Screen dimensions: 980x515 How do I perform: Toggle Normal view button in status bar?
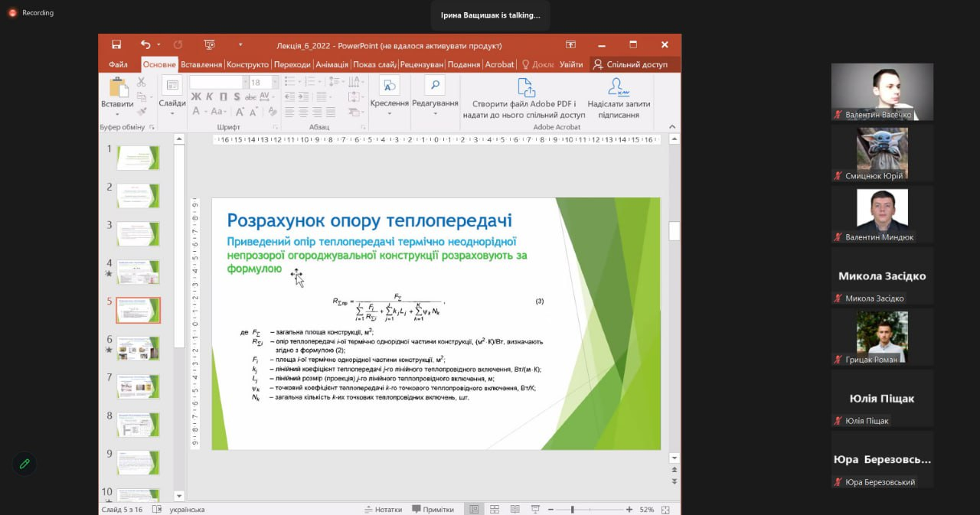(474, 510)
